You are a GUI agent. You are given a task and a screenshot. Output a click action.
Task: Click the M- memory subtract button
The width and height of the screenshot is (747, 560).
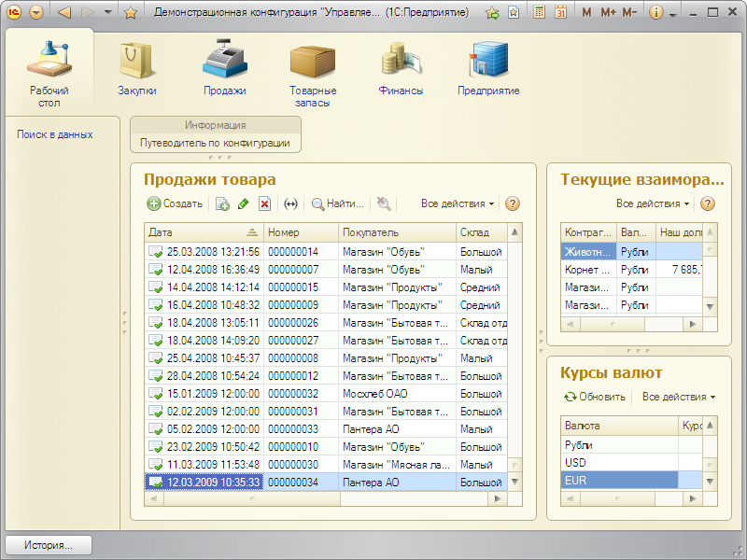coord(629,13)
